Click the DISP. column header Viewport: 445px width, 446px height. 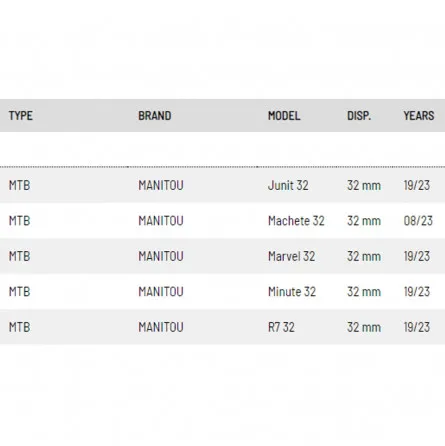point(359,116)
